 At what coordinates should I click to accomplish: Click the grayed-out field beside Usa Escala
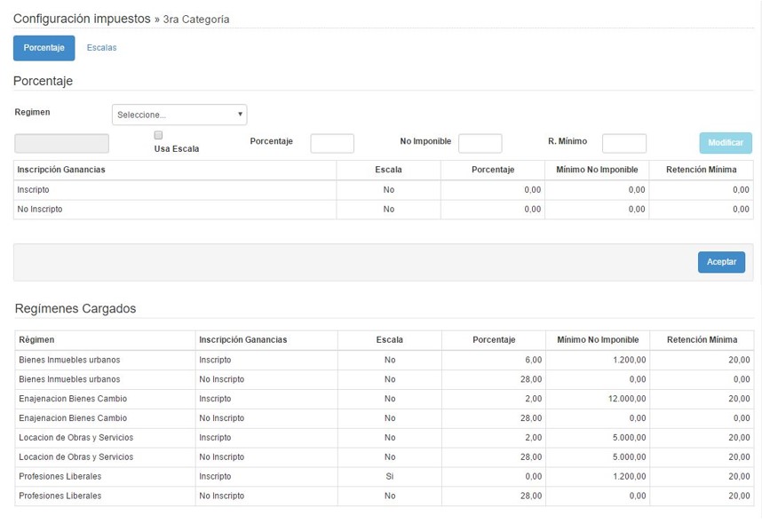(62, 143)
